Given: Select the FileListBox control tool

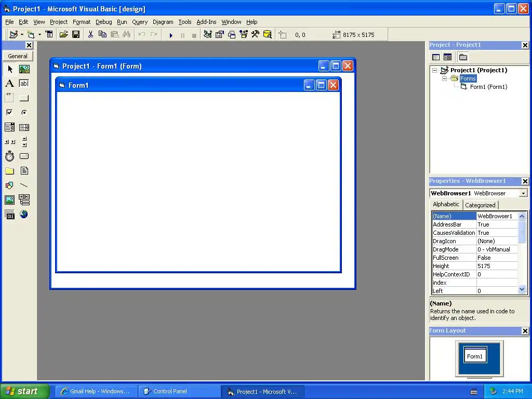Looking at the screenshot, I should click(24, 170).
